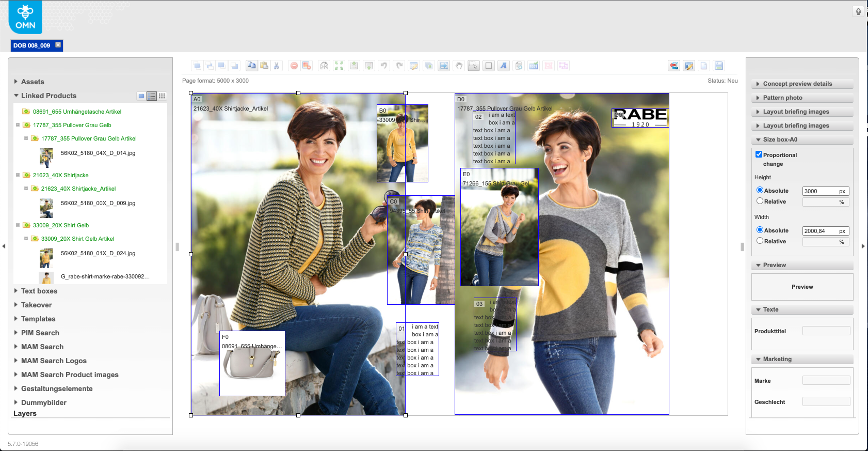Click the floppy disk save icon
Image resolution: width=868 pixels, height=451 pixels.
pyautogui.click(x=718, y=66)
